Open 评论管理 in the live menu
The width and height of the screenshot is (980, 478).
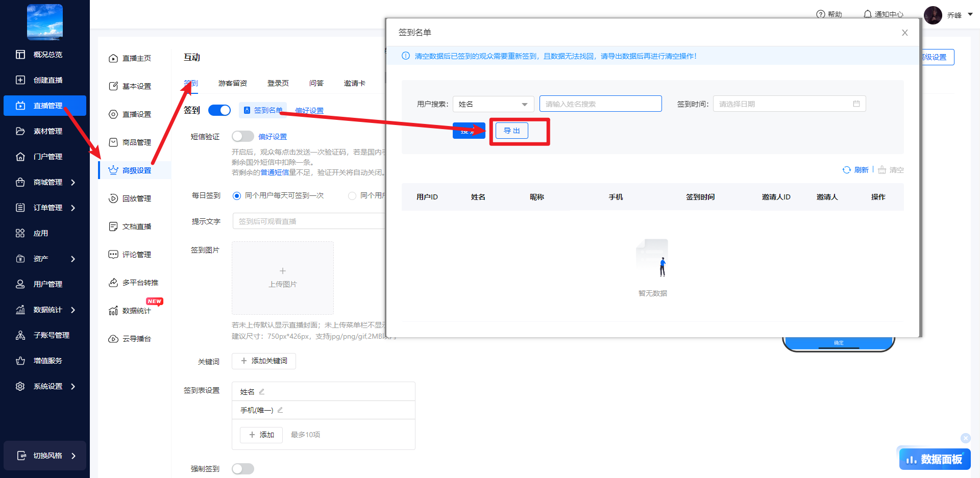(x=136, y=255)
